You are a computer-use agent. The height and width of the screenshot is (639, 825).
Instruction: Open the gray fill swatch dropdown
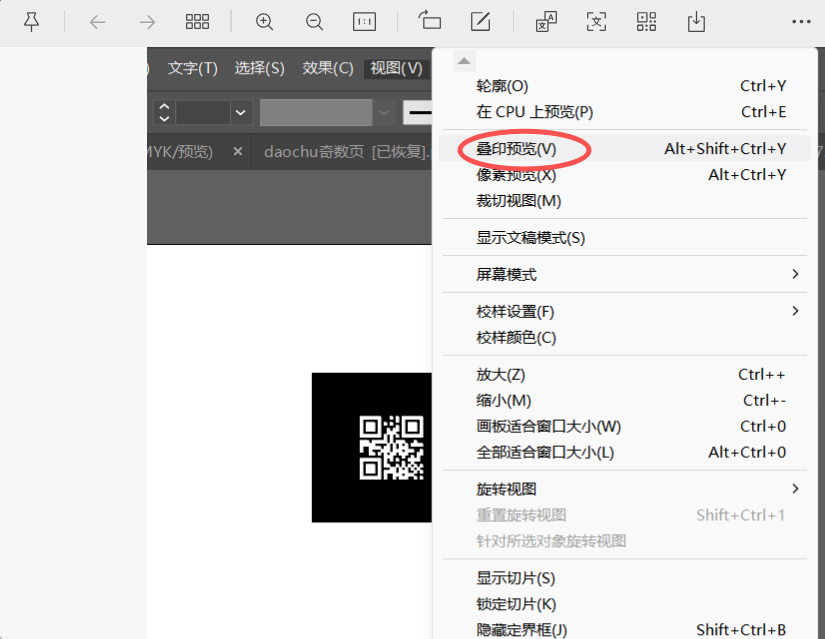383,112
